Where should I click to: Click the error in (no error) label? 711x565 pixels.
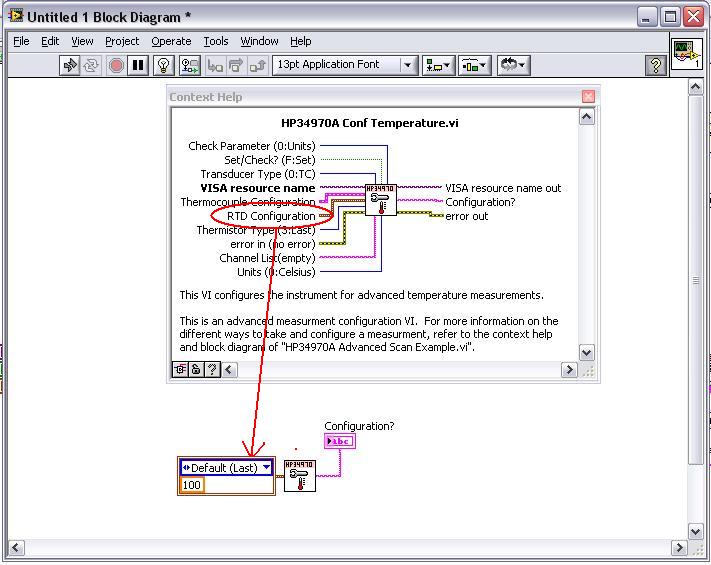coord(273,244)
